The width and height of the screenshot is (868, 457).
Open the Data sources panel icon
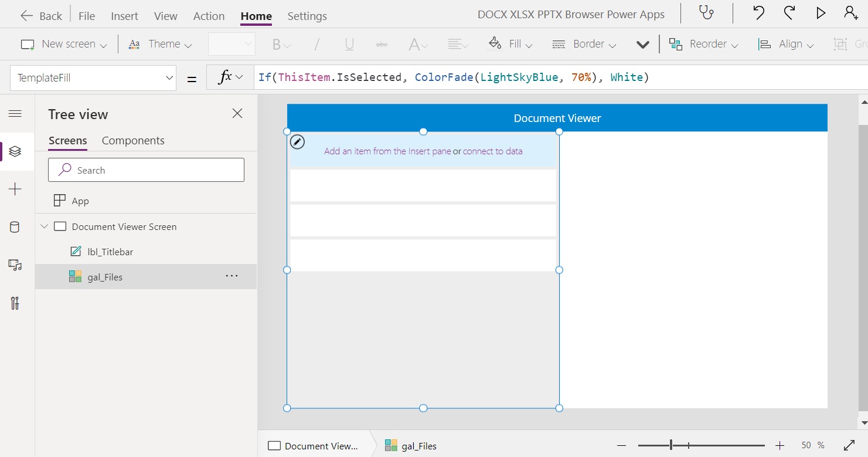click(15, 227)
